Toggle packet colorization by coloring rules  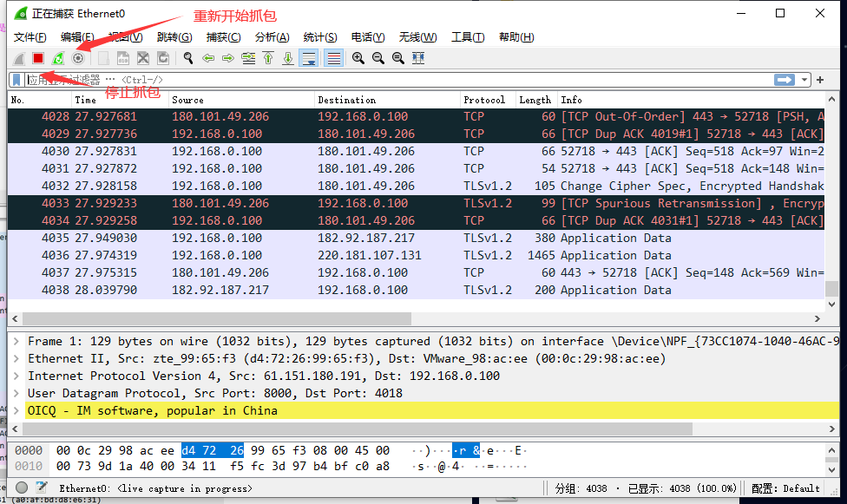click(x=334, y=58)
